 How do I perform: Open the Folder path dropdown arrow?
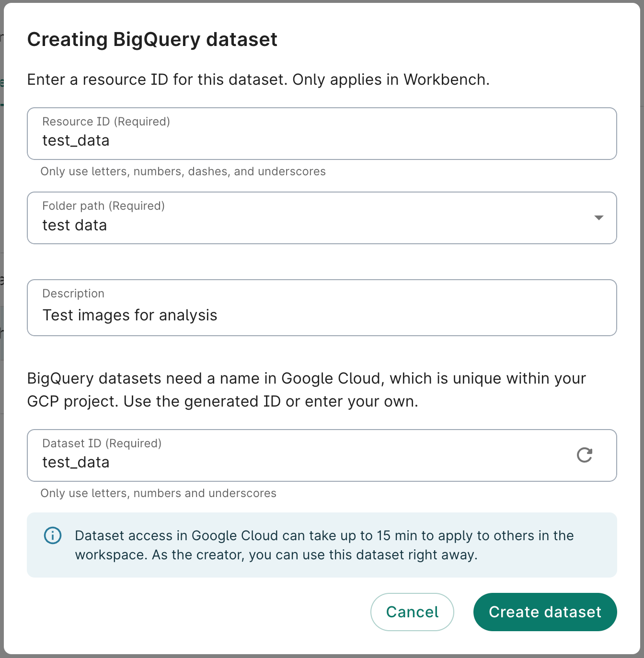tap(598, 218)
